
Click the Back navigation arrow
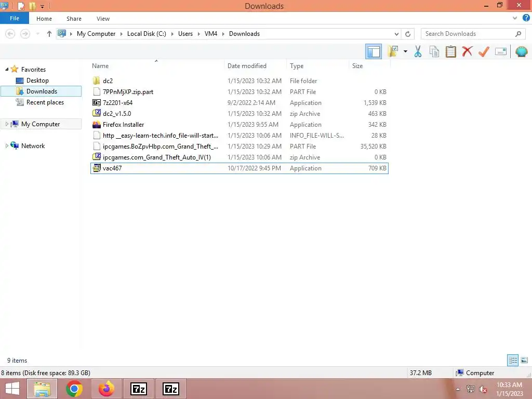[10, 34]
